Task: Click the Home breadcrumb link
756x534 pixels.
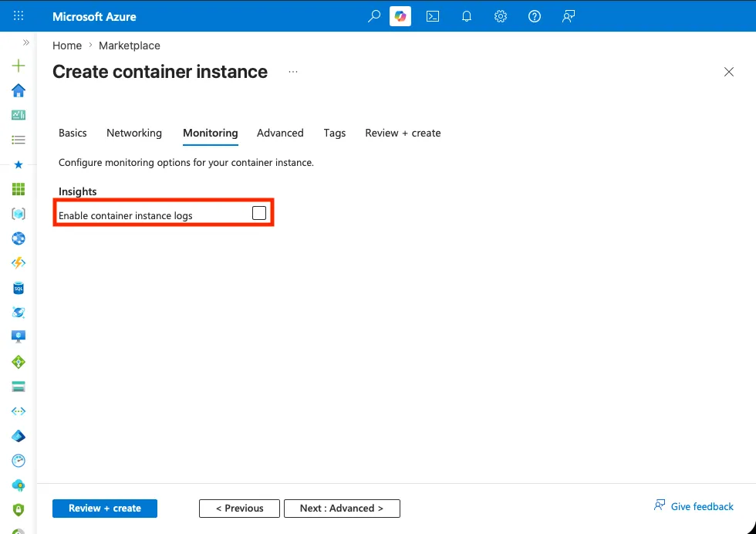Action: [x=67, y=46]
